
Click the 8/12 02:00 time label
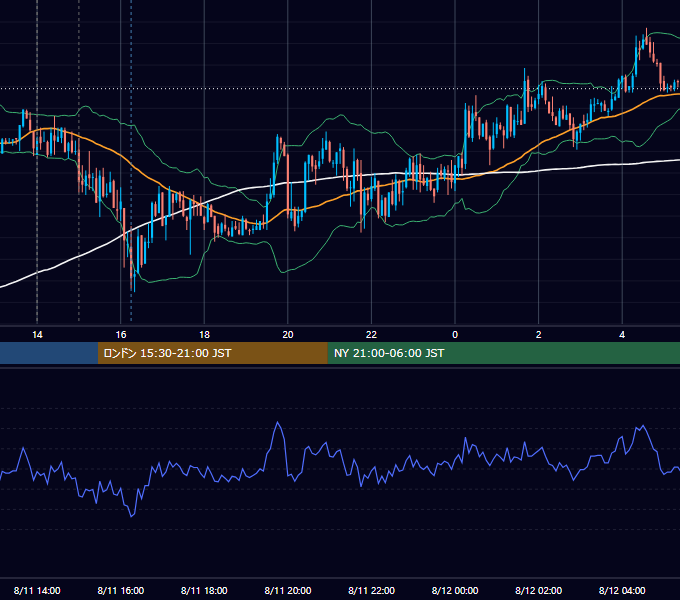(x=539, y=590)
